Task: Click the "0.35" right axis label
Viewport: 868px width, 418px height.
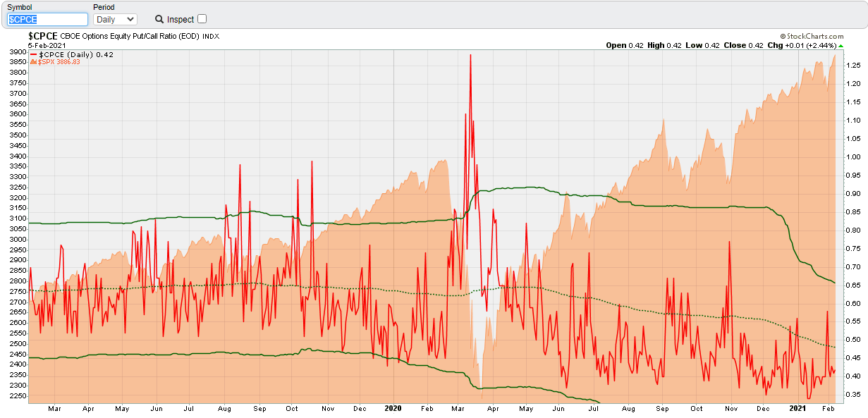Action: click(852, 395)
